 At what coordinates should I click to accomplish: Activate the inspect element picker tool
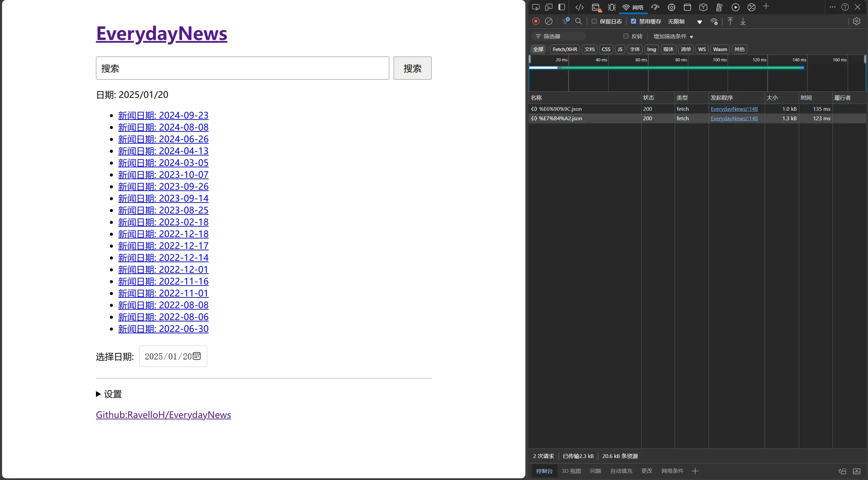[x=536, y=7]
